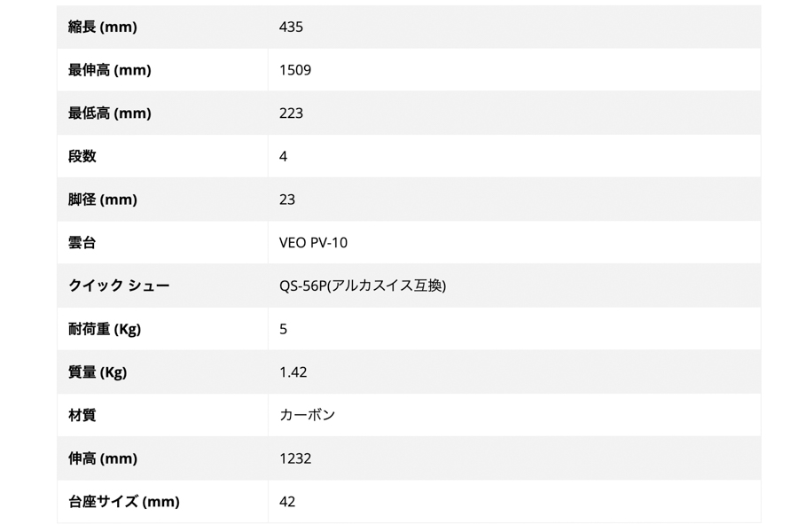
Task: Select the VEO PV-10 head value
Action: click(313, 243)
